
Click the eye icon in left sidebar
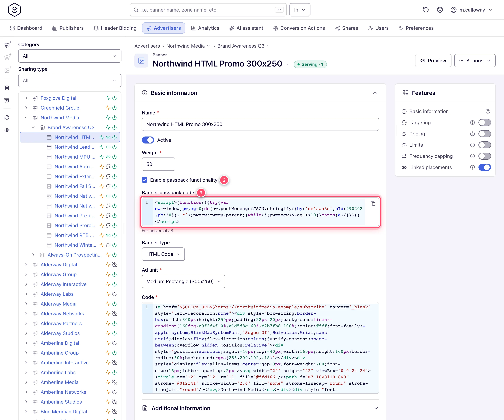[7, 130]
